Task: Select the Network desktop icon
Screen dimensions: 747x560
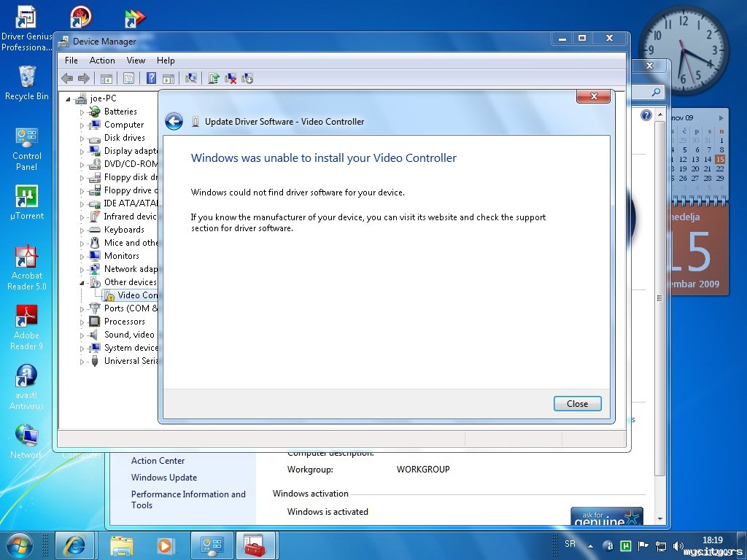Action: [27, 441]
